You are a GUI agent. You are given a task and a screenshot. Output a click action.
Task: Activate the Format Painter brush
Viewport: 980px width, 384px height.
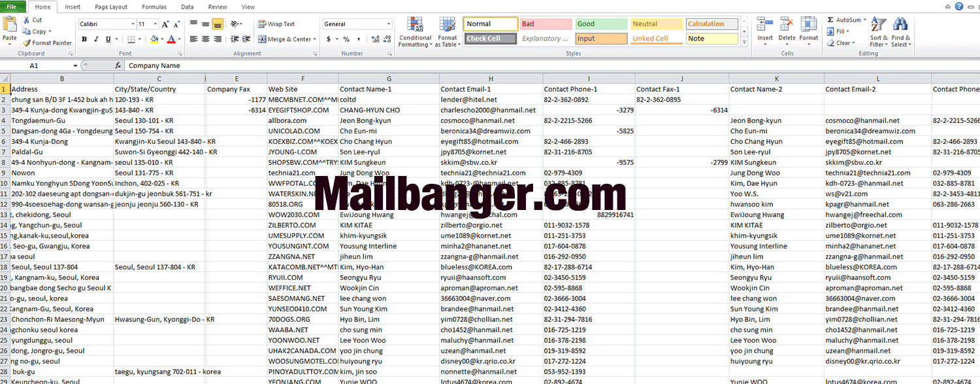click(x=27, y=43)
